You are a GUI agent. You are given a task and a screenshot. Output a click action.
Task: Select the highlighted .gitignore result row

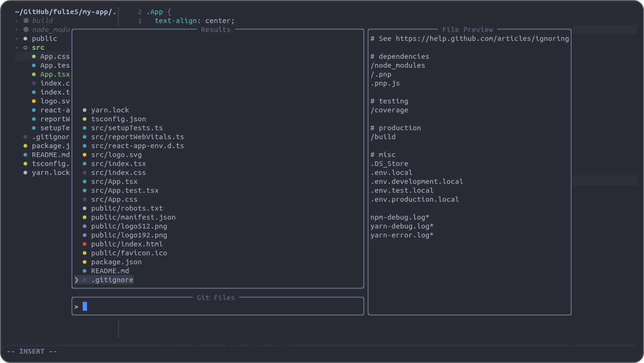(x=104, y=280)
